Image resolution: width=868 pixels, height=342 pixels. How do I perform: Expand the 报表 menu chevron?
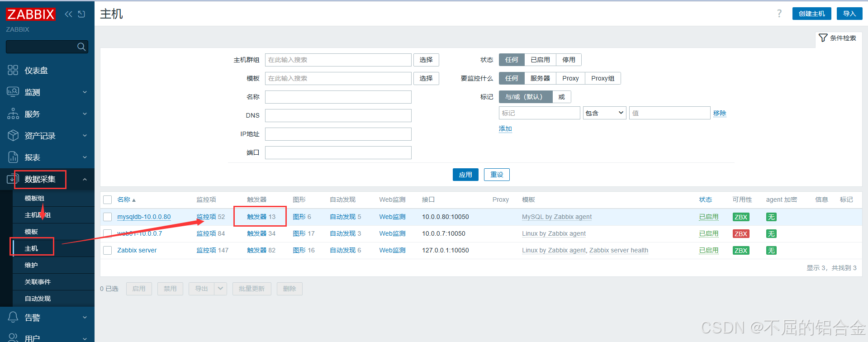click(85, 157)
